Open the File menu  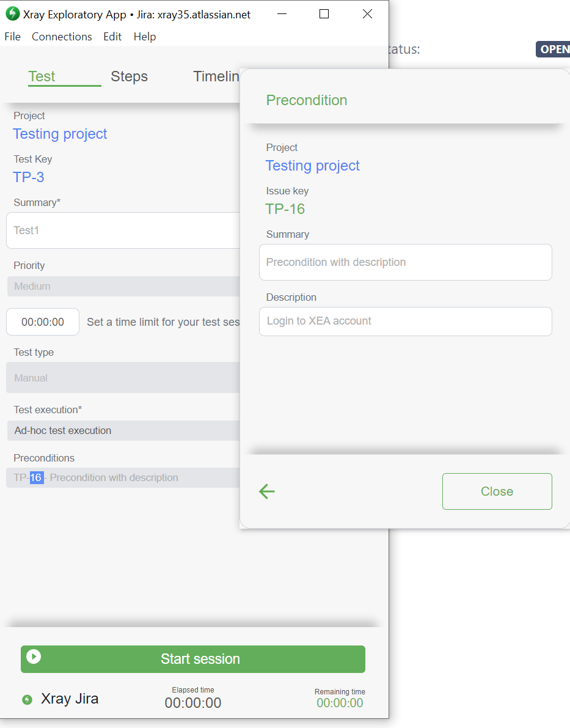(x=12, y=37)
